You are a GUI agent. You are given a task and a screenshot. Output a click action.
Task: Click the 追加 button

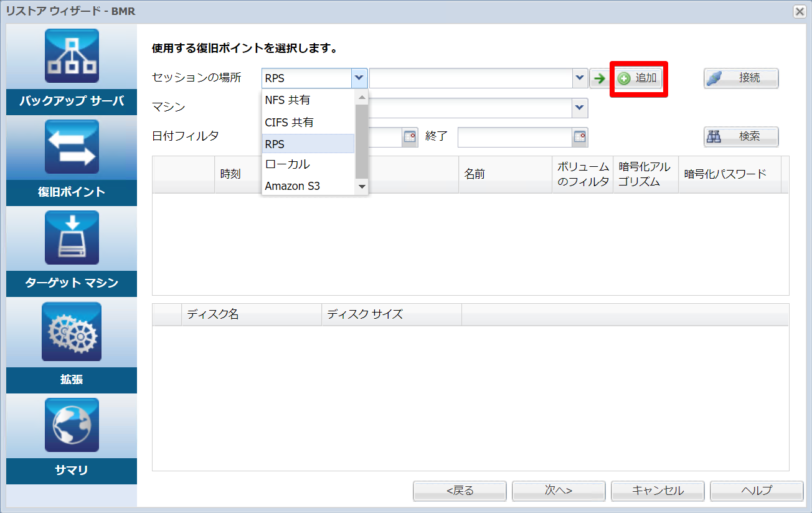click(x=639, y=78)
